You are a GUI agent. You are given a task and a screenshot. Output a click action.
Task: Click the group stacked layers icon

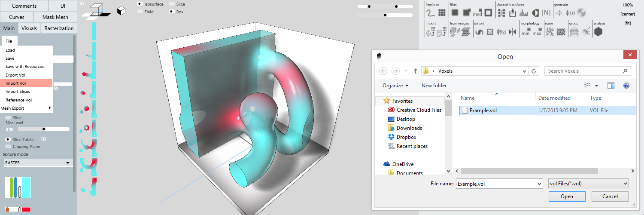click(x=574, y=31)
